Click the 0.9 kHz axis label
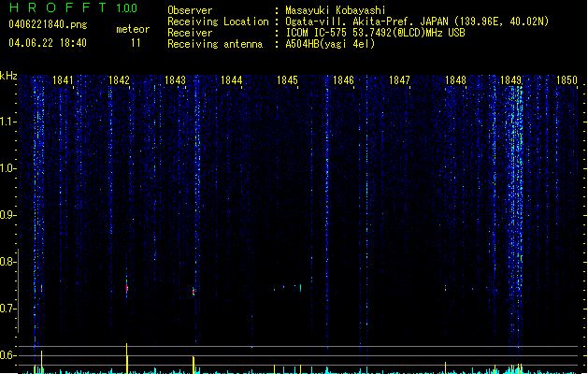This screenshot has width=588, height=374. tap(7, 215)
